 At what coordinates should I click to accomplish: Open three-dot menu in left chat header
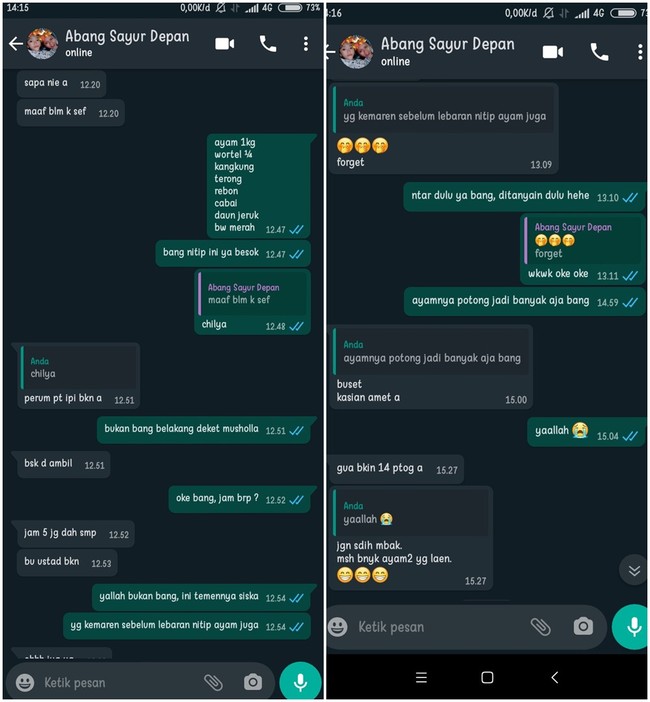point(306,44)
